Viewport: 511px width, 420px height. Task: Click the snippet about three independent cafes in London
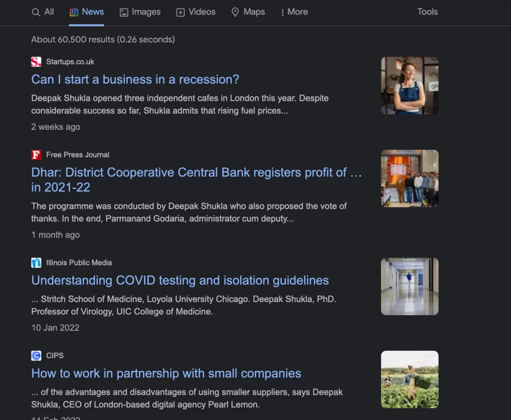pyautogui.click(x=180, y=104)
